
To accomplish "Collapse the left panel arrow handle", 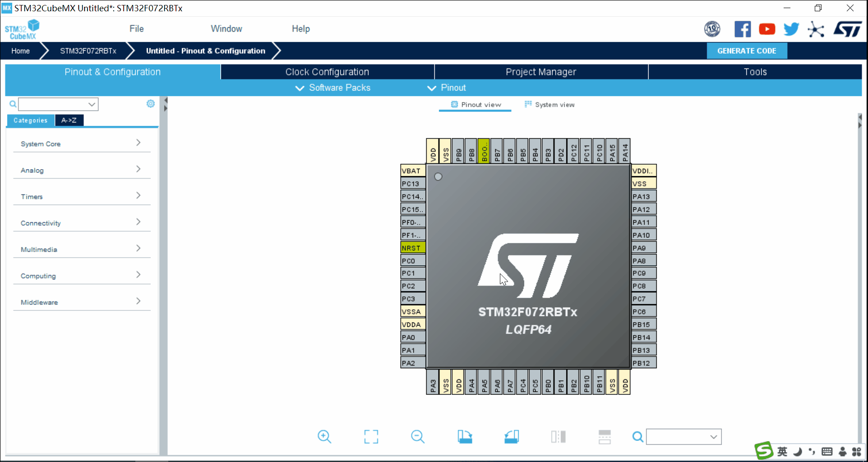I will point(166,101).
